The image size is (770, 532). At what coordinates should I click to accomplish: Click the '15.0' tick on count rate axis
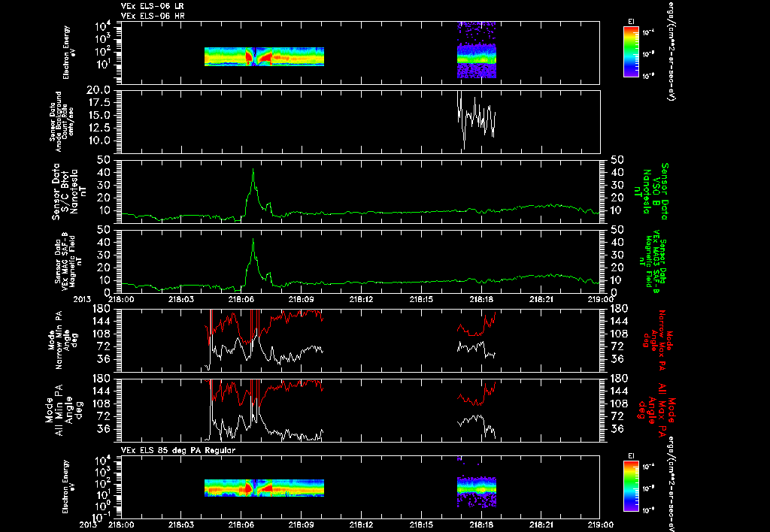[x=99, y=115]
